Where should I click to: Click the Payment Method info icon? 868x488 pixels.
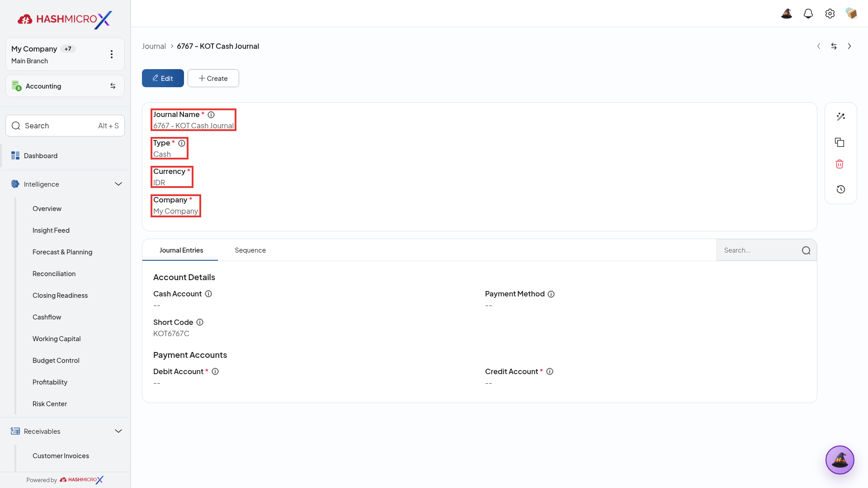[x=551, y=294]
